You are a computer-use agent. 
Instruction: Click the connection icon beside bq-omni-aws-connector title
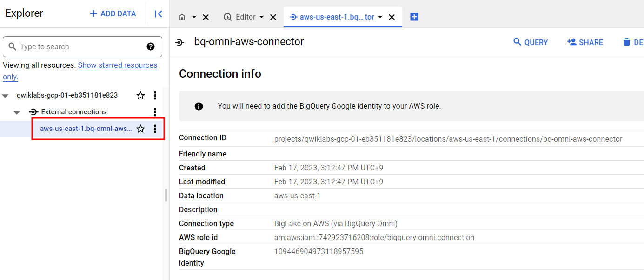coord(179,42)
